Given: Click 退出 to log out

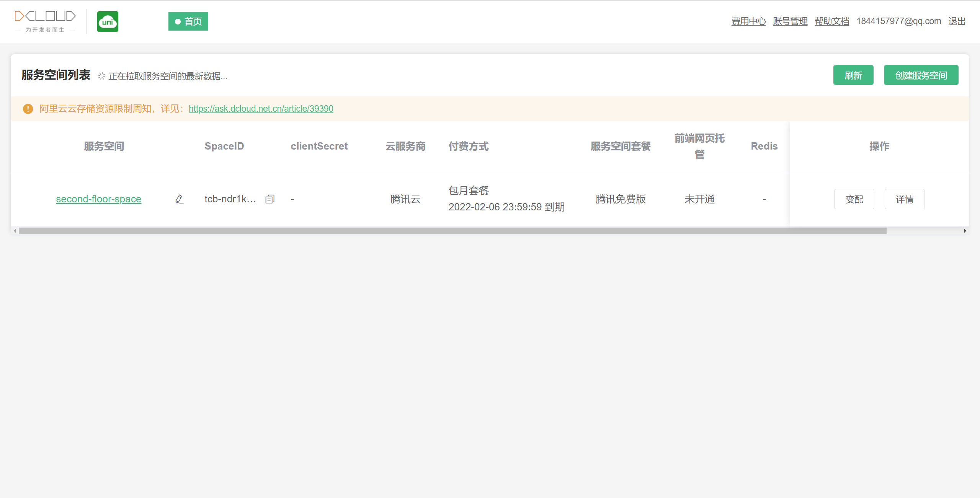Looking at the screenshot, I should [957, 21].
